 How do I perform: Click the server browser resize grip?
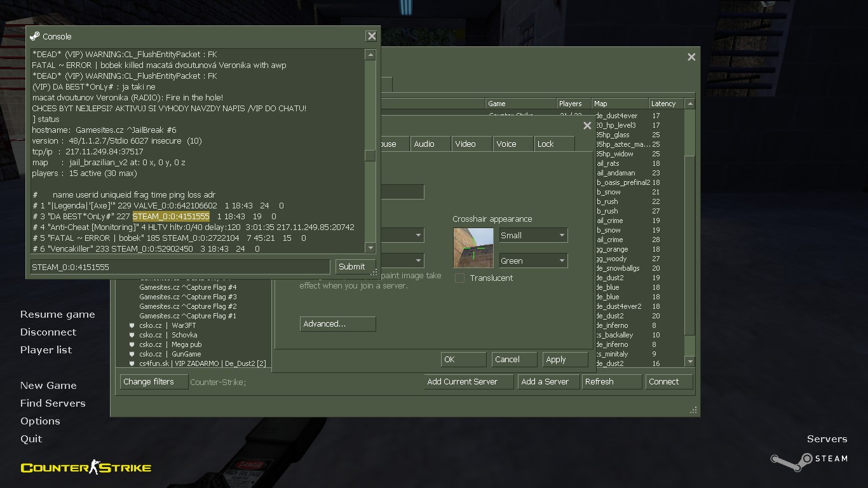tap(693, 410)
